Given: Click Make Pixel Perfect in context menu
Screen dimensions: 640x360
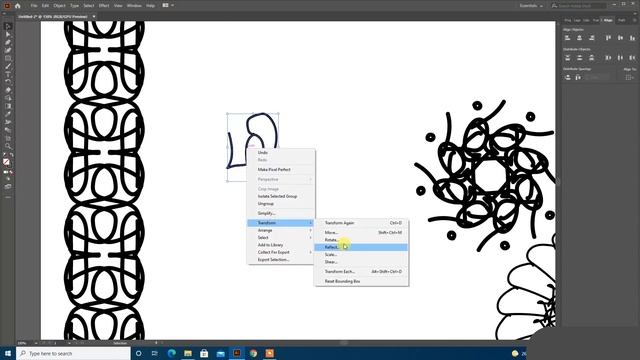Looking at the screenshot, I should [281, 169].
